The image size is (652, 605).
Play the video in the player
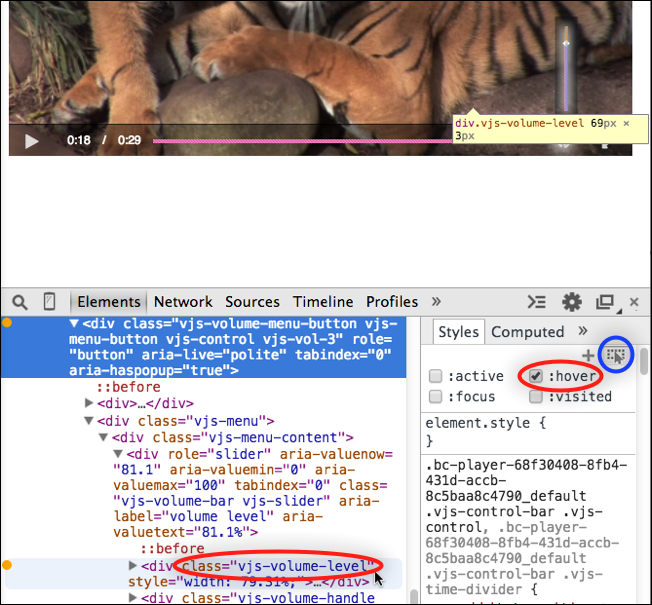(31, 141)
